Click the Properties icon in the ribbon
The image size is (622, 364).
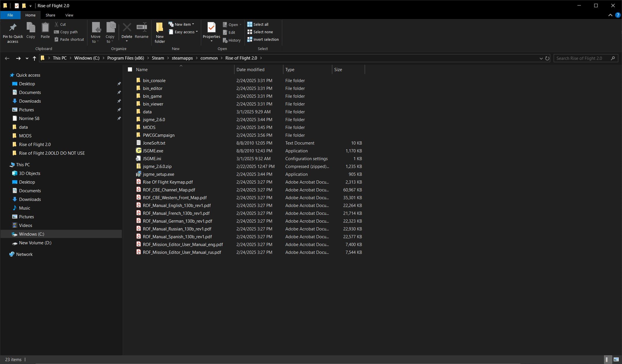click(211, 28)
